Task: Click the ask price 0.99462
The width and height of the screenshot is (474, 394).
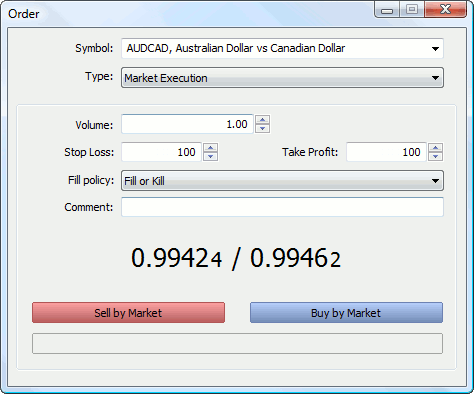Action: click(x=296, y=258)
